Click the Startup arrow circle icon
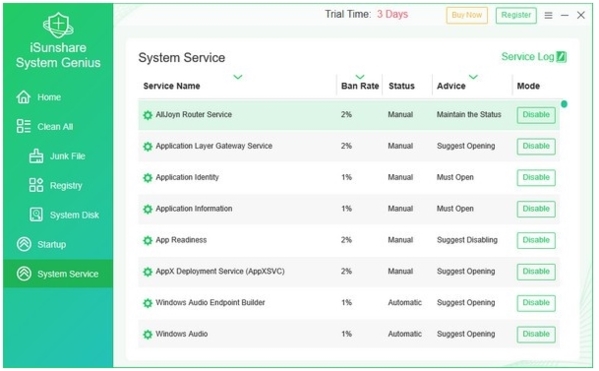Viewport: 599px width, 371px height. point(24,244)
